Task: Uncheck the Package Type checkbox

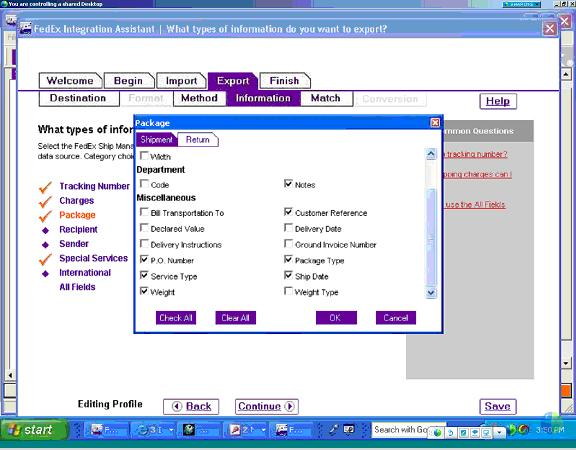Action: (288, 259)
